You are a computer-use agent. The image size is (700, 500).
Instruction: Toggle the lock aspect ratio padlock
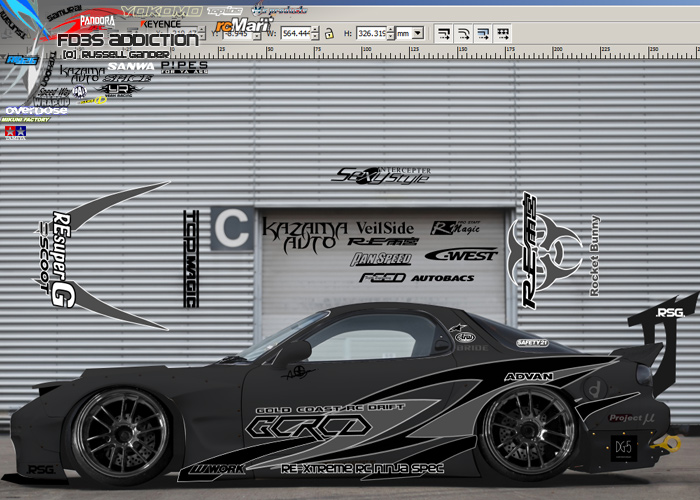click(327, 33)
